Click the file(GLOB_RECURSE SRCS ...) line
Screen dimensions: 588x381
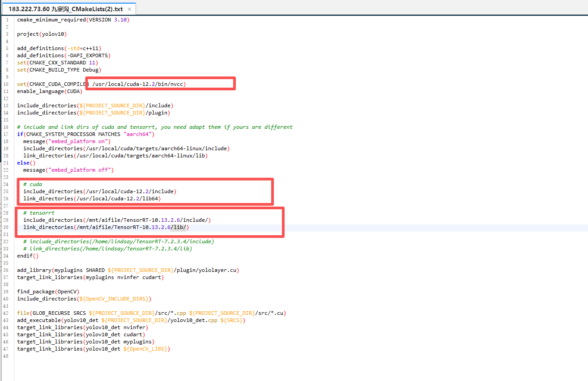151,313
